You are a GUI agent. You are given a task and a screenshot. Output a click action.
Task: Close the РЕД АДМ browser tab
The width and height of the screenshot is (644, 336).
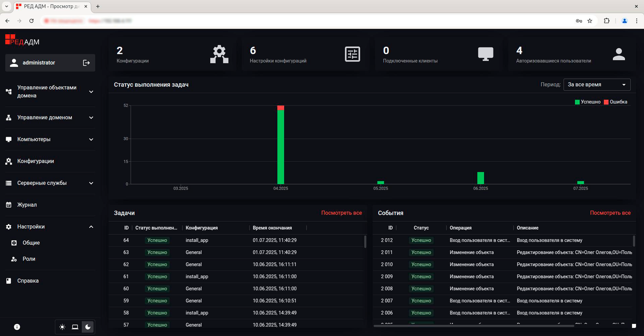click(86, 6)
